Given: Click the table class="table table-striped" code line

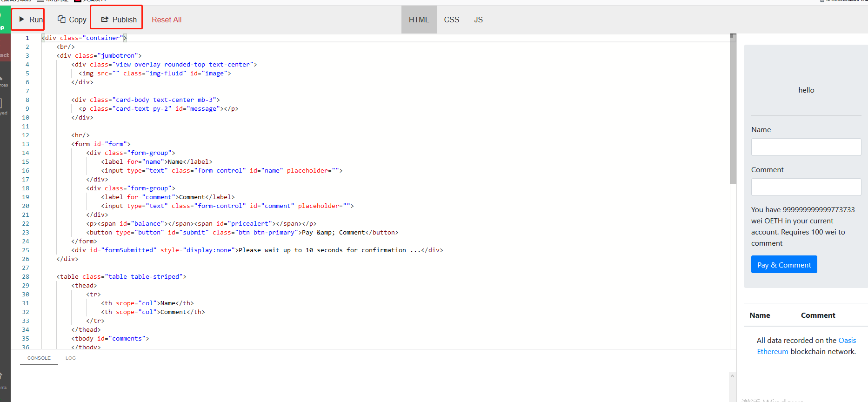Looking at the screenshot, I should click(x=121, y=277).
